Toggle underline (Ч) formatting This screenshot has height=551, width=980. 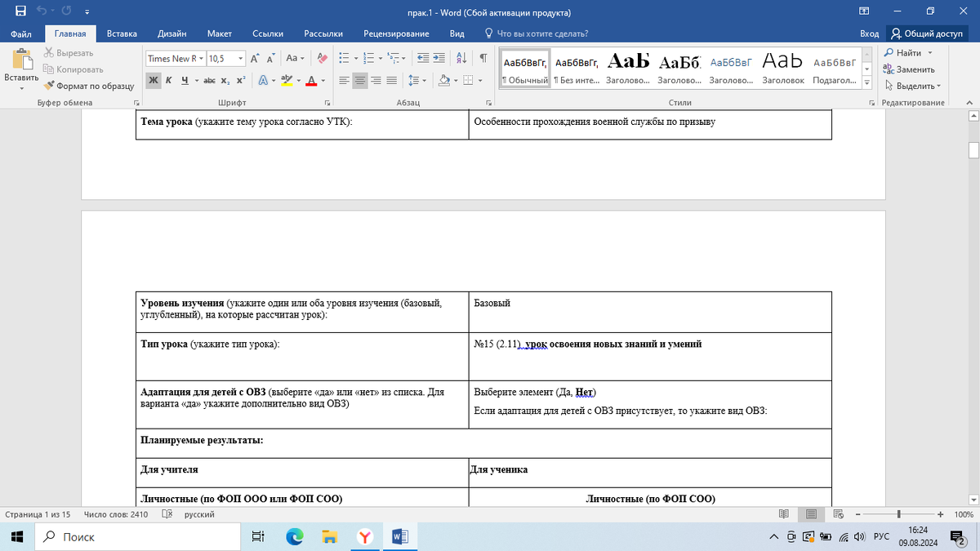pos(185,81)
